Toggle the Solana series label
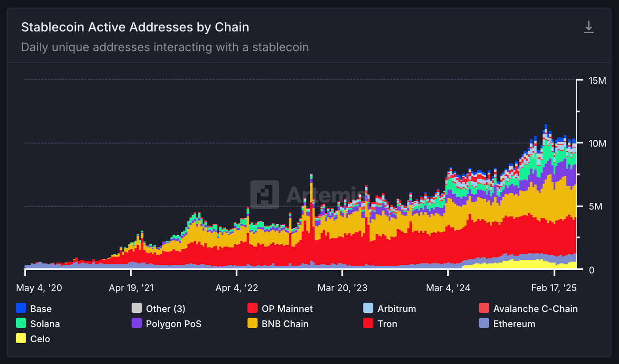 tap(45, 324)
